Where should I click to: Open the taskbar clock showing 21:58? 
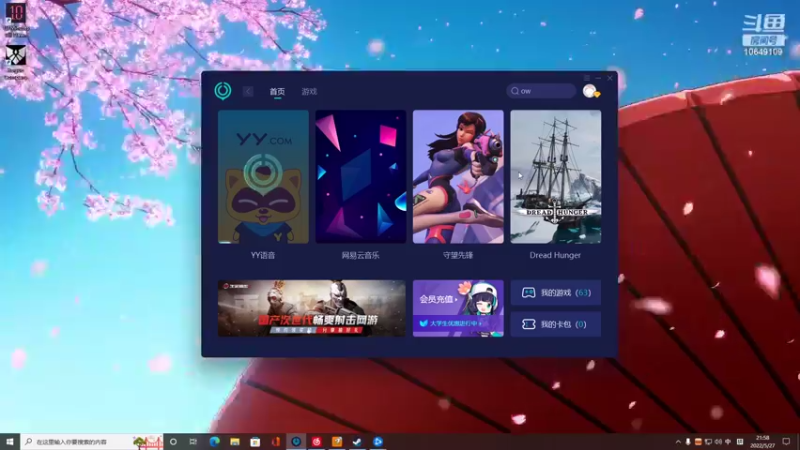coord(762,441)
